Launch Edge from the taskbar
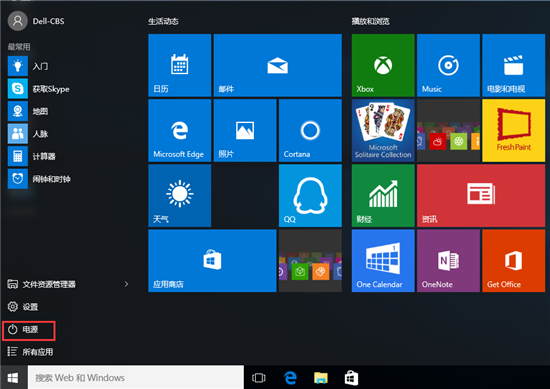This screenshot has width=550, height=389. 290,378
